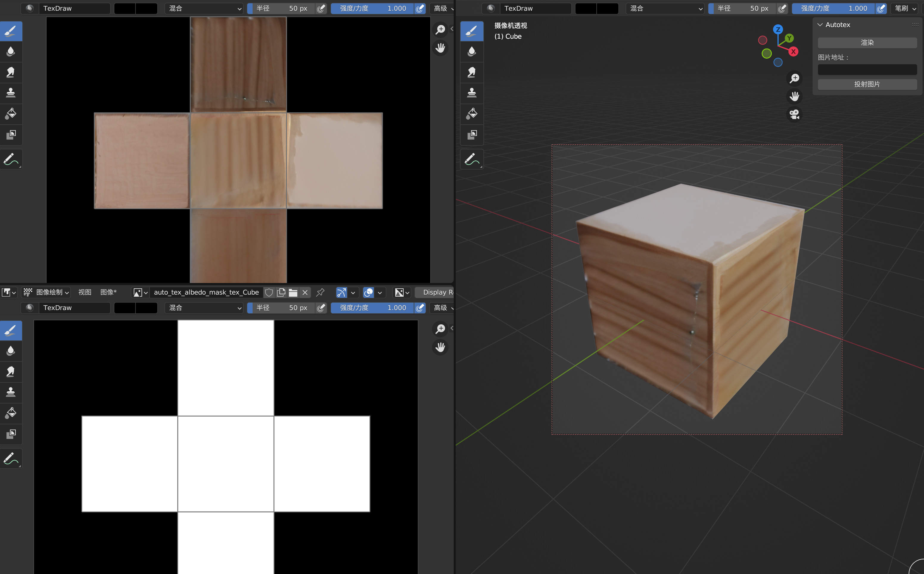Click the camera view icon in the 3D viewport
924x574 pixels.
[x=794, y=114]
